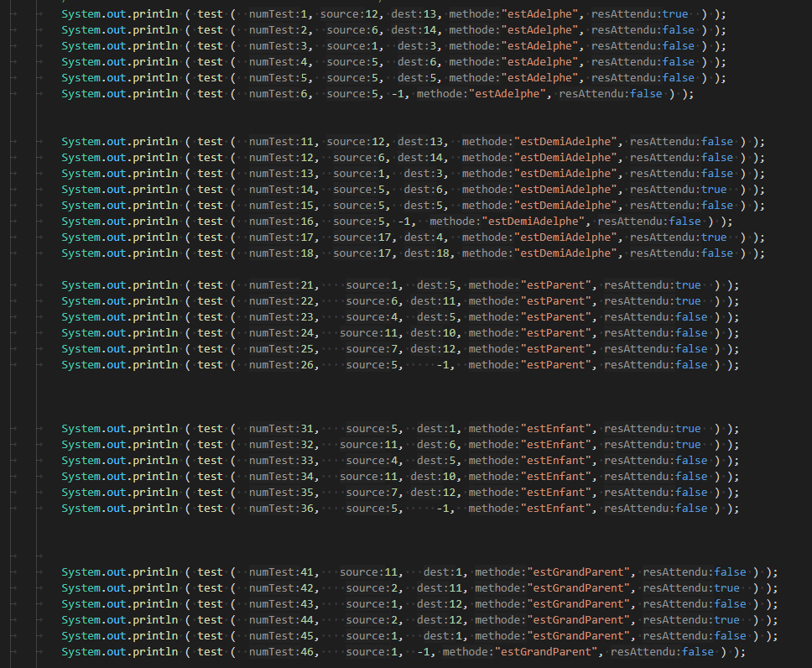Click the test call on numTest:33 line
This screenshot has width=812, height=668.
pos(210,461)
